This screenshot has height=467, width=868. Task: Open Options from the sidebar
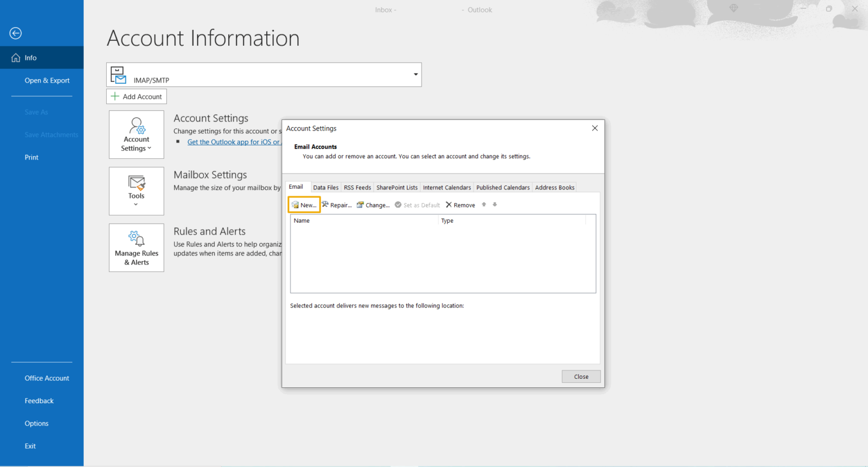click(x=36, y=423)
